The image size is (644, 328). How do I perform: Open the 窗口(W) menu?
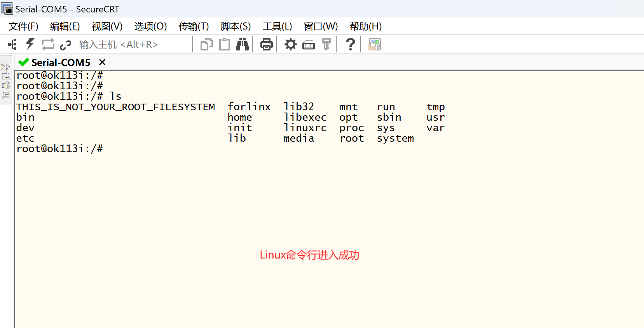click(321, 26)
